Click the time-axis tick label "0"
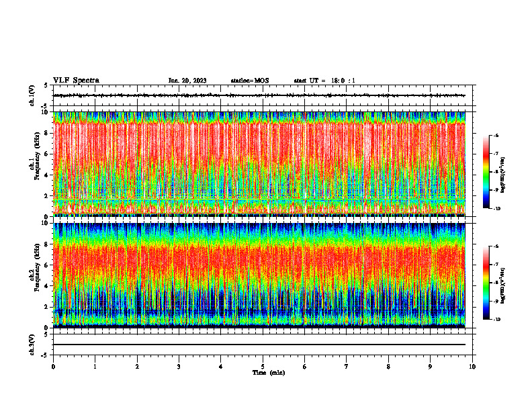 pos(53,367)
